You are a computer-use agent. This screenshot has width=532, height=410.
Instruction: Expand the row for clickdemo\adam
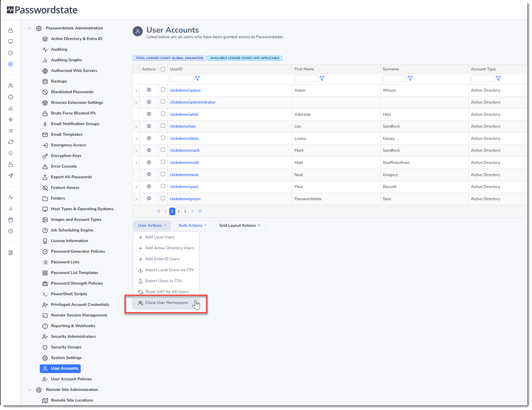click(x=136, y=91)
